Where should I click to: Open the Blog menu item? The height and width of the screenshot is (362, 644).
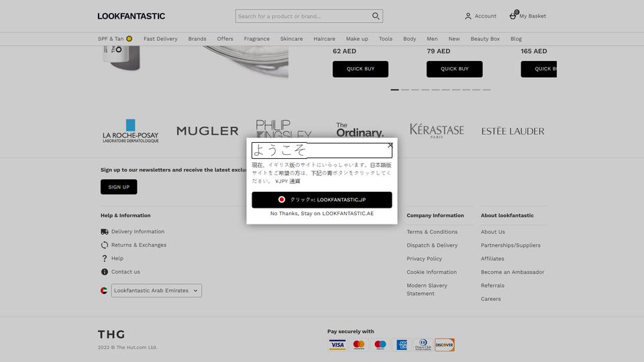coord(517,39)
